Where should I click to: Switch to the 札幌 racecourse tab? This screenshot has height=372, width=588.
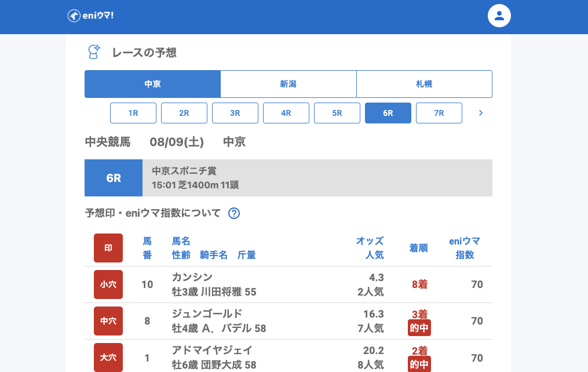[x=424, y=84]
